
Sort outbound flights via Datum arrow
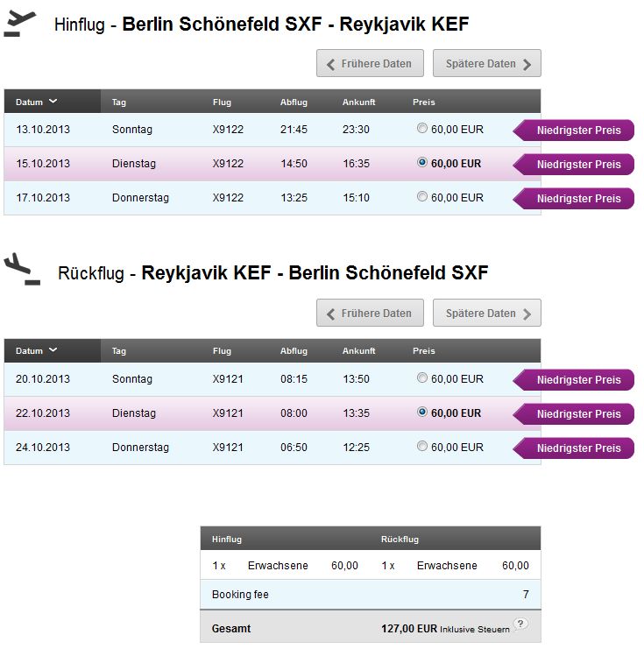53,101
